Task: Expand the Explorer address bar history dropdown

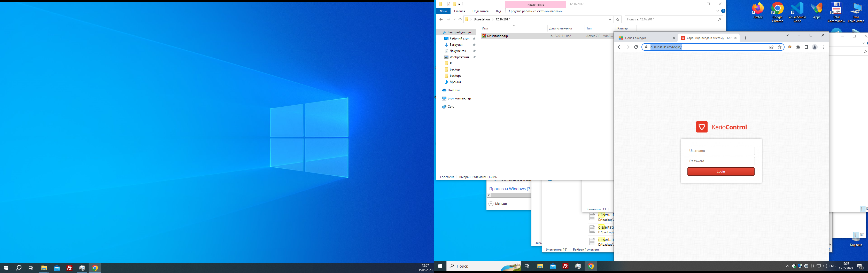Action: pos(610,20)
